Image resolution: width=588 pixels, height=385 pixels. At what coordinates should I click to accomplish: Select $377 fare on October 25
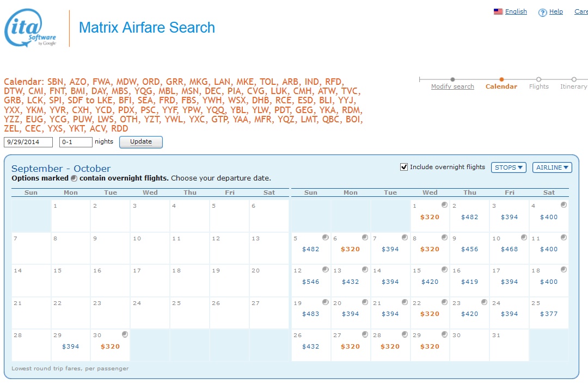549,314
